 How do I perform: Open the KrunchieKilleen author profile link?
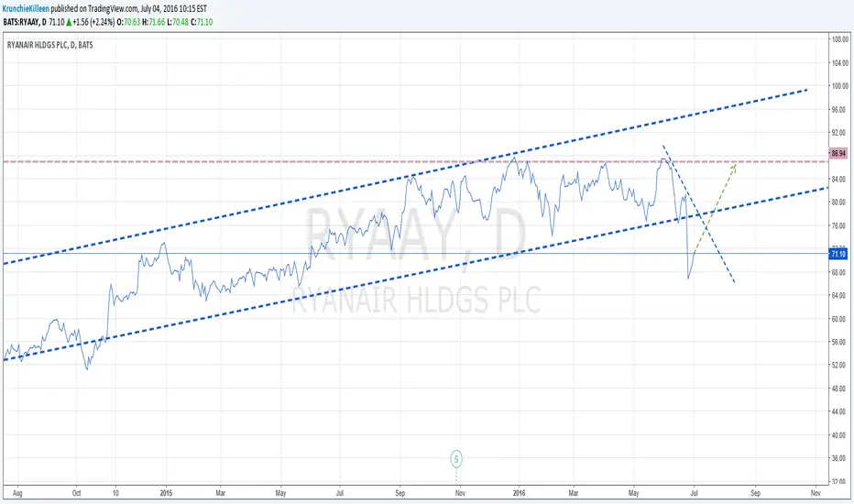[26, 9]
